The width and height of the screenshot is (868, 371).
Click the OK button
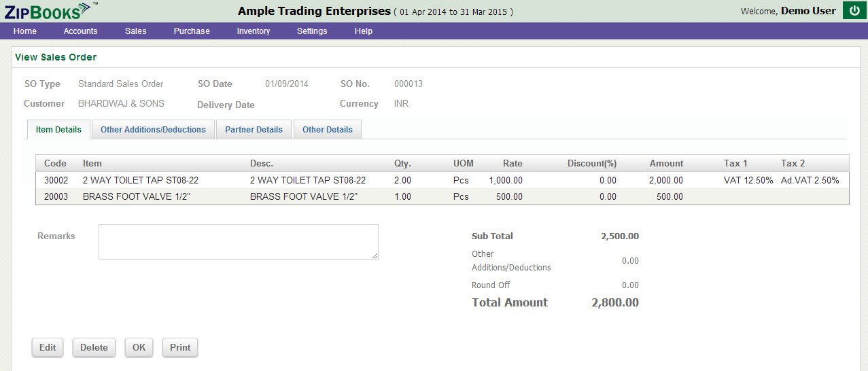pyautogui.click(x=139, y=347)
